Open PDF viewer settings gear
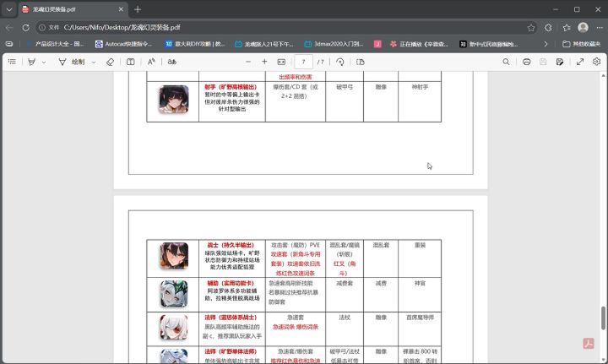Screen dimensions: 608x364 pyautogui.click(x=596, y=62)
